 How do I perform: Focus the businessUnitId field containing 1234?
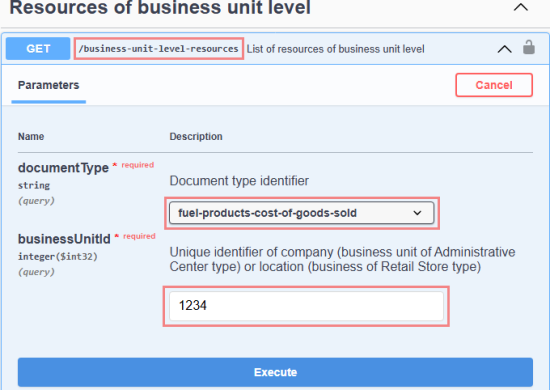(306, 306)
